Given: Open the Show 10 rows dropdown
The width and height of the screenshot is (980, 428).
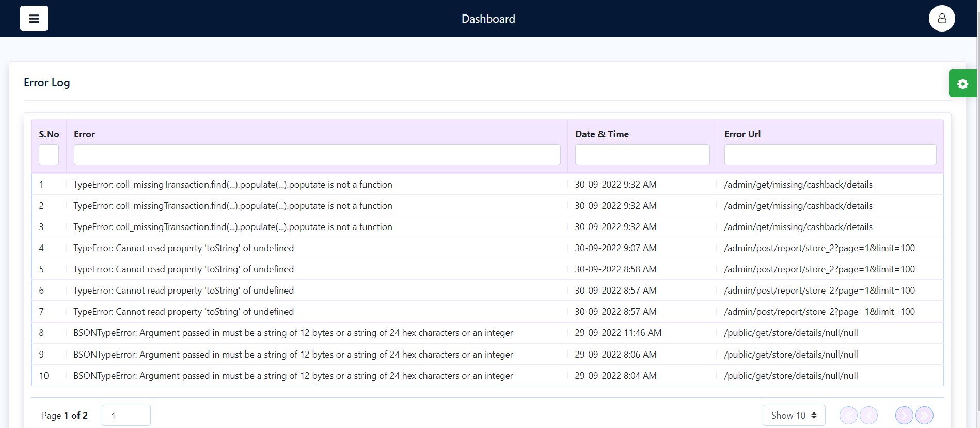Looking at the screenshot, I should 794,416.
